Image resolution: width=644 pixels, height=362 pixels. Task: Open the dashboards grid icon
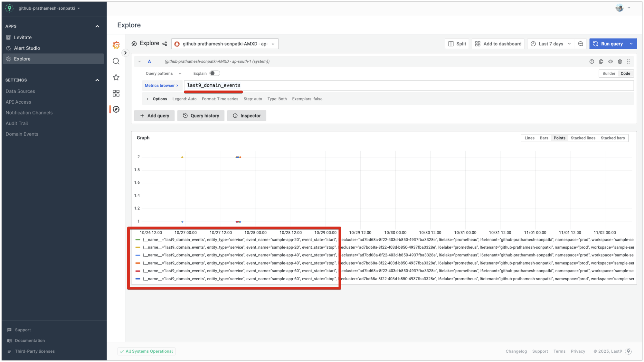point(116,93)
